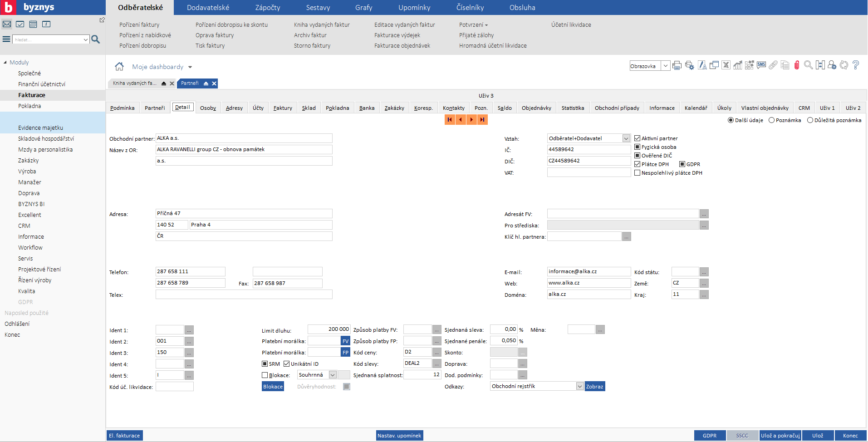Viewport: 868px width, 442px height.
Task: Click the E-mail input field
Action: click(588, 271)
